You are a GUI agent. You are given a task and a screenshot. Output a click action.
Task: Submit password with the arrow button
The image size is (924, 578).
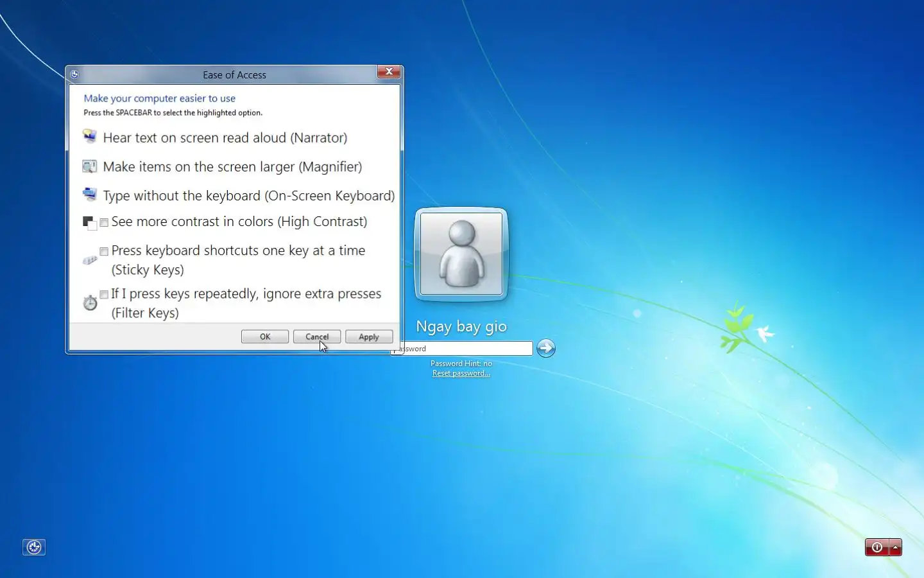click(x=546, y=348)
